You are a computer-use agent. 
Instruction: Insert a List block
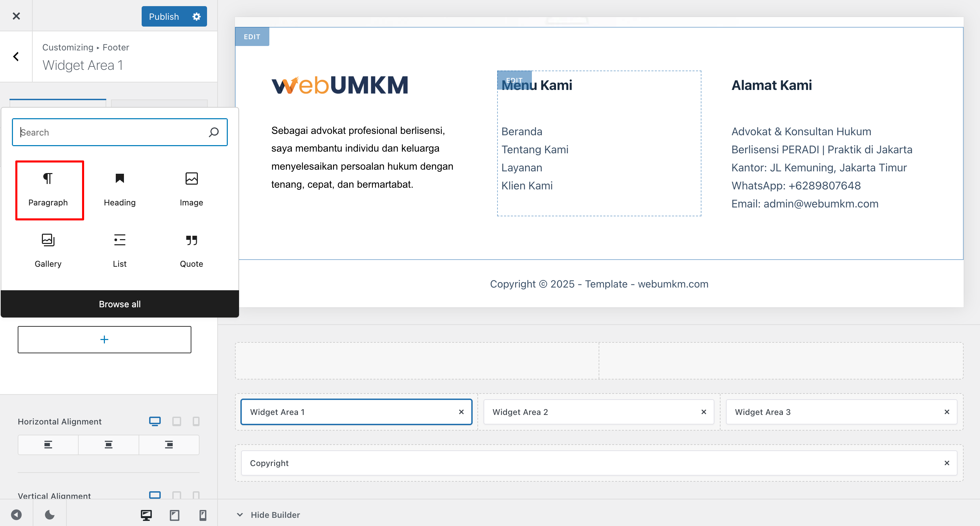(x=120, y=250)
